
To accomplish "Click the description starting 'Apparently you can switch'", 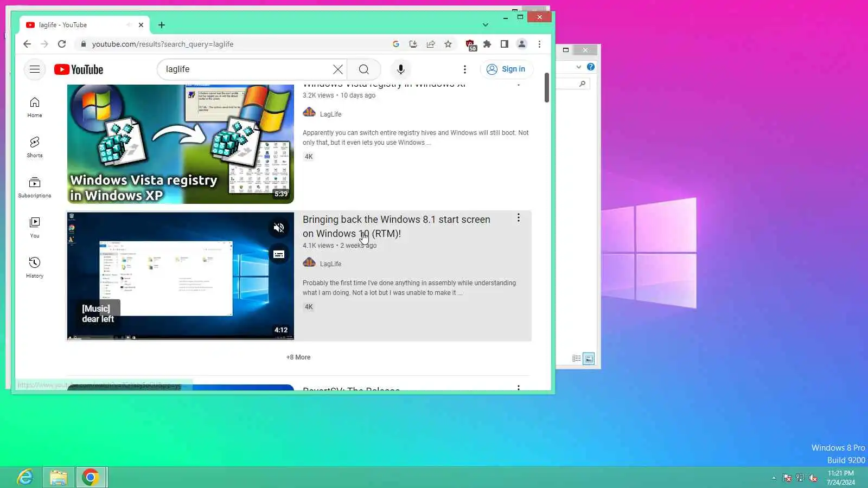I will 416,138.
